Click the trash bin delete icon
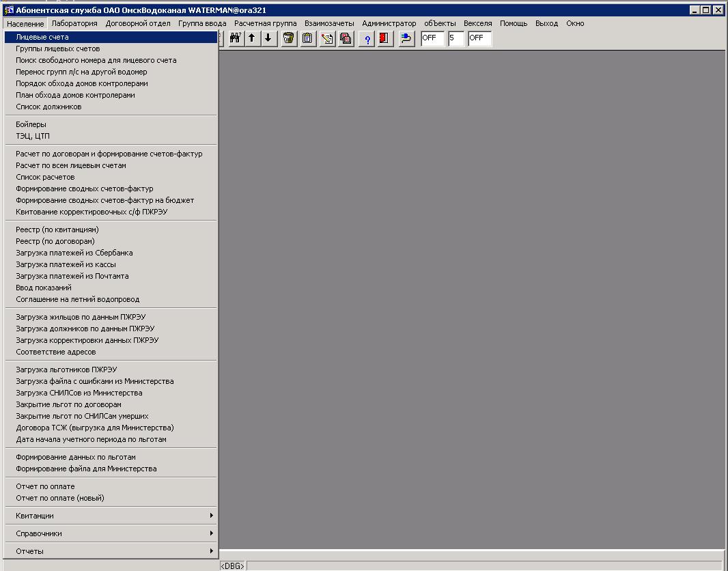 (x=289, y=38)
